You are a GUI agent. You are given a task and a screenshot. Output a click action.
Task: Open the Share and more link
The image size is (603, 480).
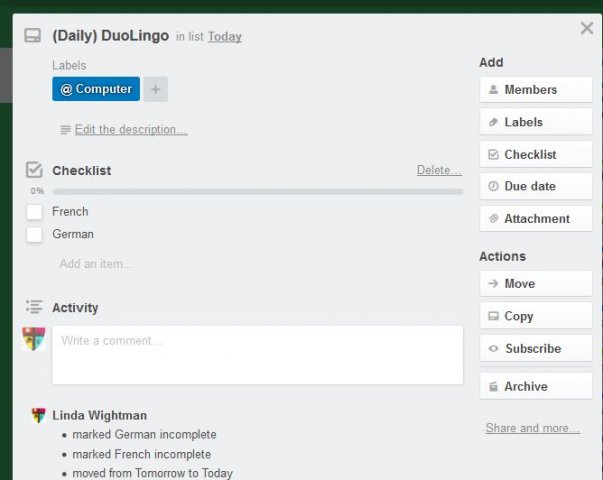[533, 428]
